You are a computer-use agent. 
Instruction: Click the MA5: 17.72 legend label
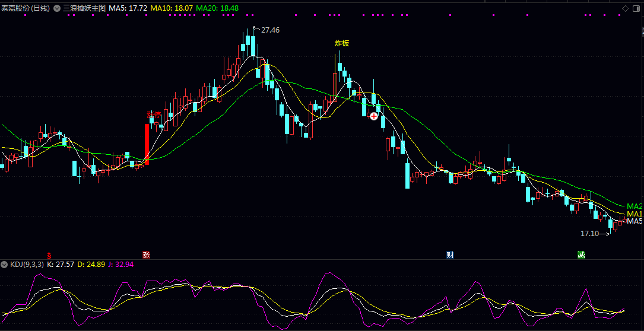(x=128, y=8)
